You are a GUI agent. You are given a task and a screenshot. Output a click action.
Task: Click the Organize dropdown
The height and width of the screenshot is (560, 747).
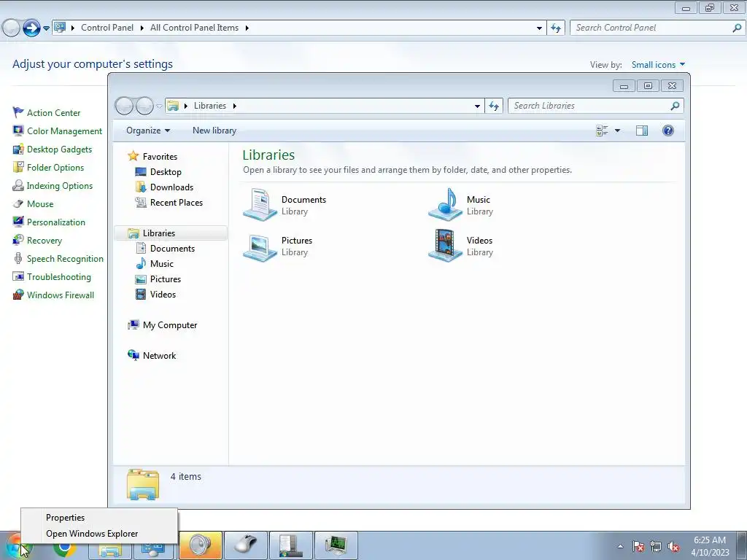[148, 131]
